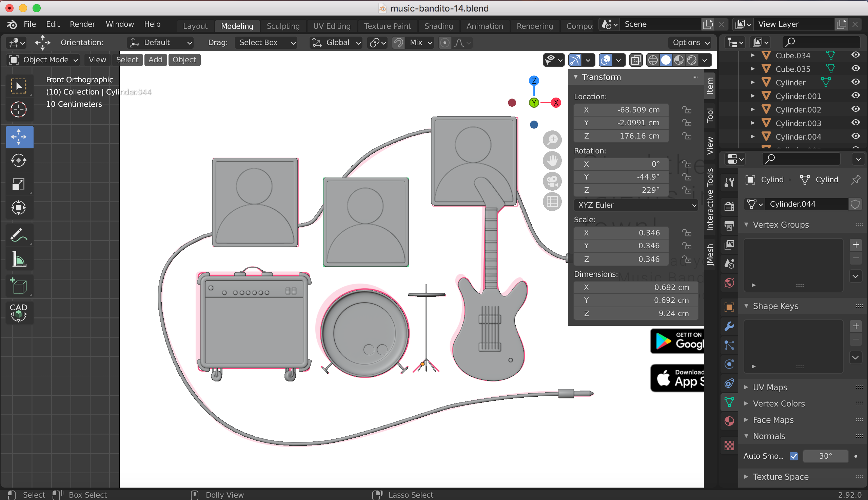Choose the Add Cube tool

(x=19, y=286)
